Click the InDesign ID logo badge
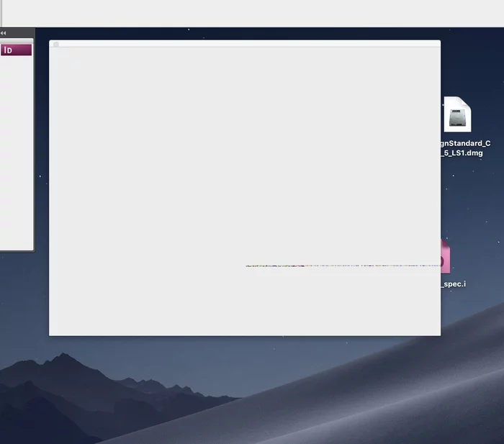 (x=16, y=50)
